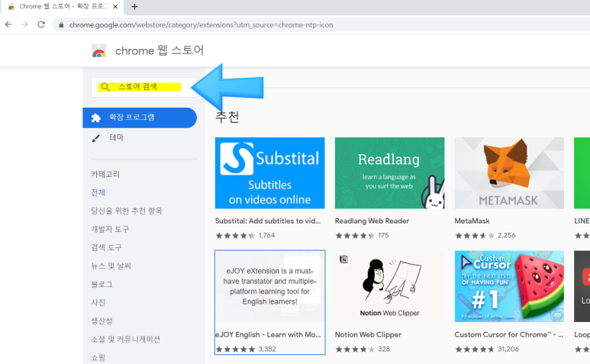
Task: Close the Chrome 웹 스토어 tab
Action: click(x=115, y=6)
